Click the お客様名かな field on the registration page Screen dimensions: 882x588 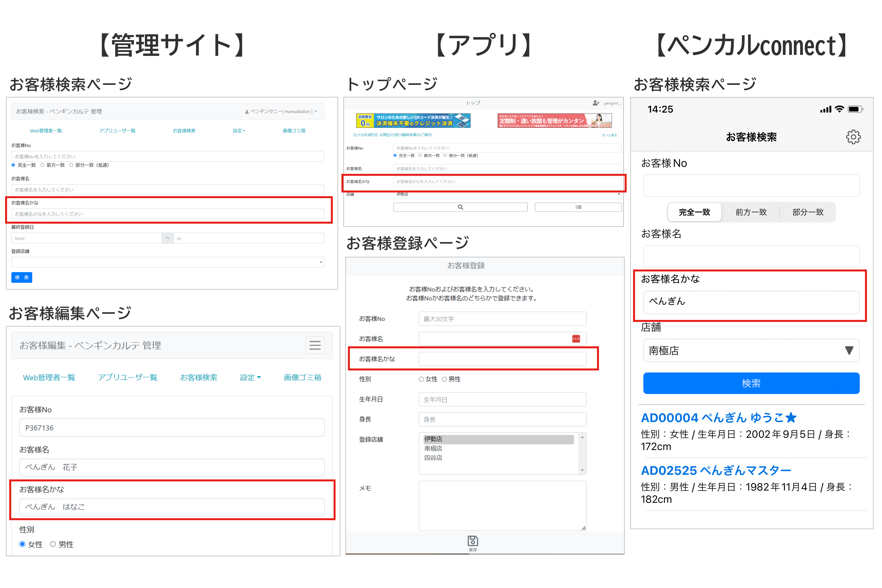502,359
